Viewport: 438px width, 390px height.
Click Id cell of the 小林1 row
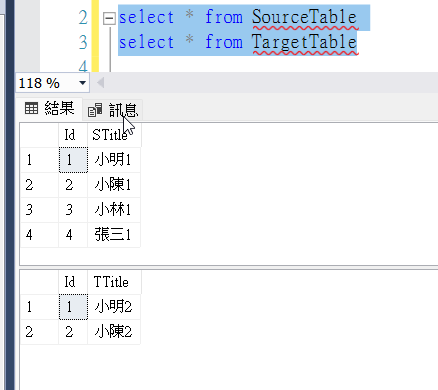tap(73, 210)
